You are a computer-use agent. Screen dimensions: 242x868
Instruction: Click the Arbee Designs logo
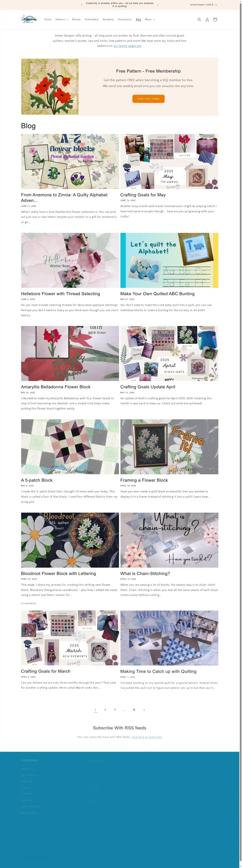[x=29, y=19]
